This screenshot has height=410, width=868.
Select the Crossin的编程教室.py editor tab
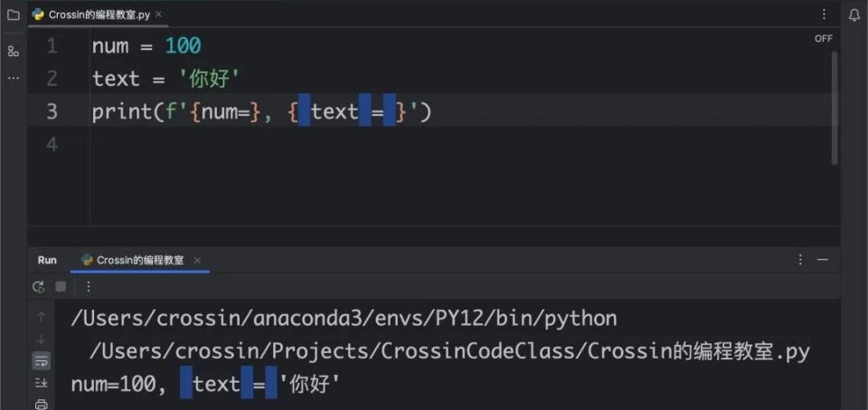tap(98, 14)
